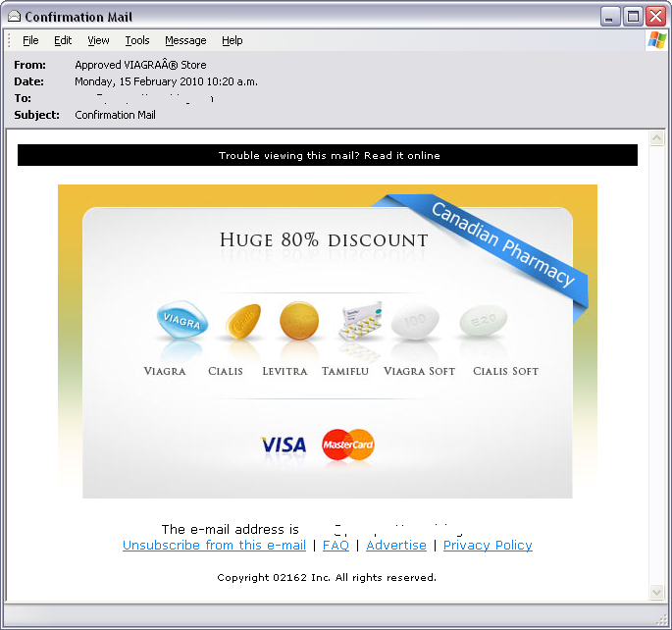Click the Windows logo icon in the menu bar

point(656,40)
